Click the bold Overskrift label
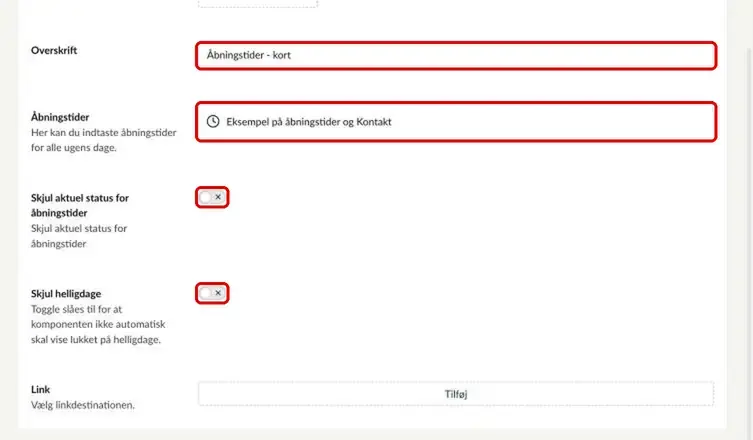753x440 pixels. [54, 50]
